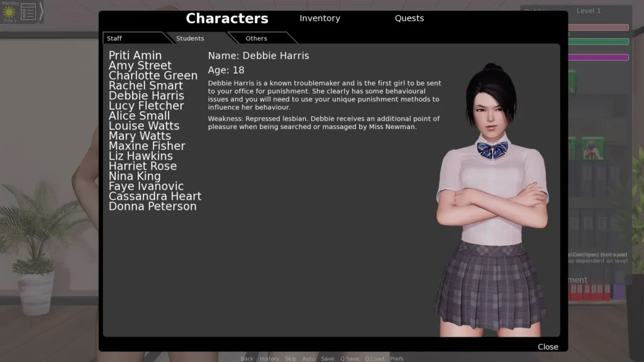Viewport: 644px width, 362px height.
Task: Click the sun time-of-day icon
Action: [9, 12]
